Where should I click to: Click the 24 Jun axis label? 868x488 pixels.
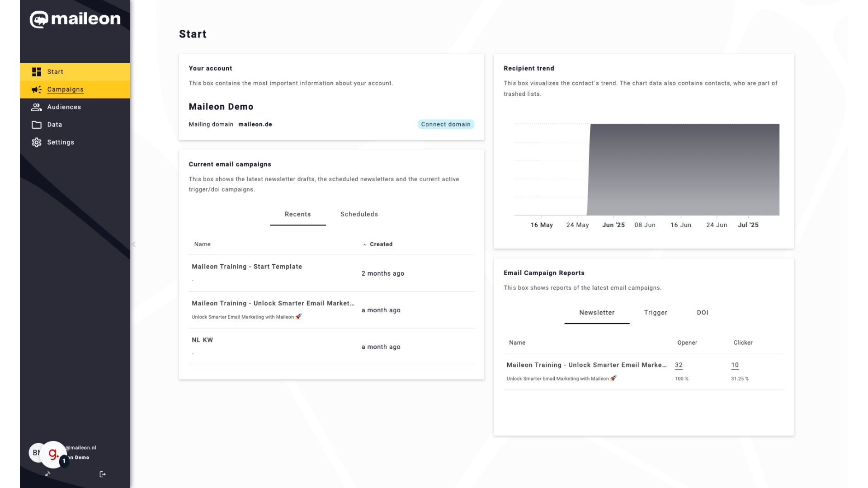tap(717, 225)
